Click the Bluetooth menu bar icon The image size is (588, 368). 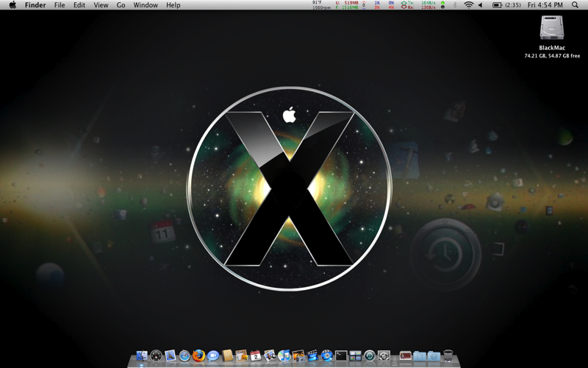coord(455,5)
